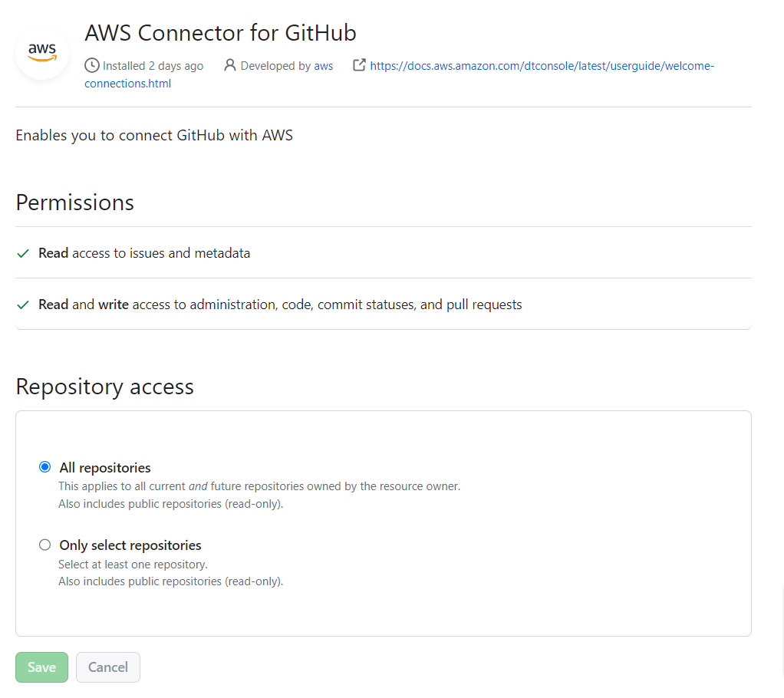The image size is (784, 698).
Task: Select the Only select repositories option
Action: (x=45, y=545)
